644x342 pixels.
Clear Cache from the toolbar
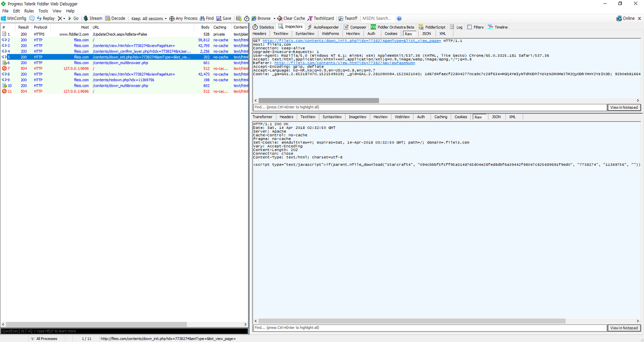tap(291, 18)
